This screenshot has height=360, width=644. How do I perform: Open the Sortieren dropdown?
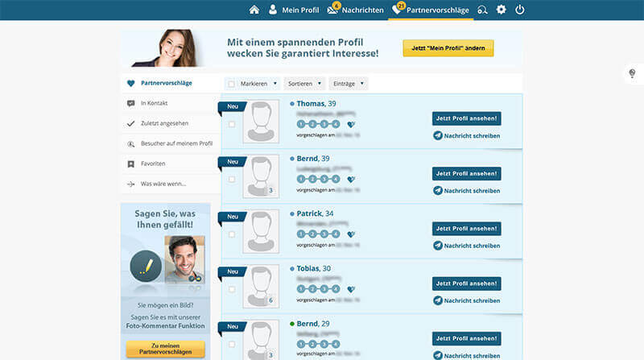304,83
